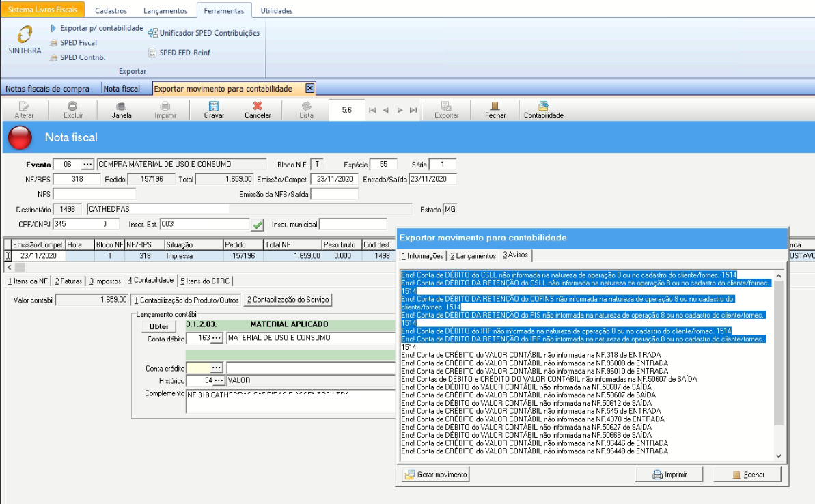Select the 2 Lançamentos dialog tab
Image resolution: width=815 pixels, height=504 pixels.
(x=473, y=255)
